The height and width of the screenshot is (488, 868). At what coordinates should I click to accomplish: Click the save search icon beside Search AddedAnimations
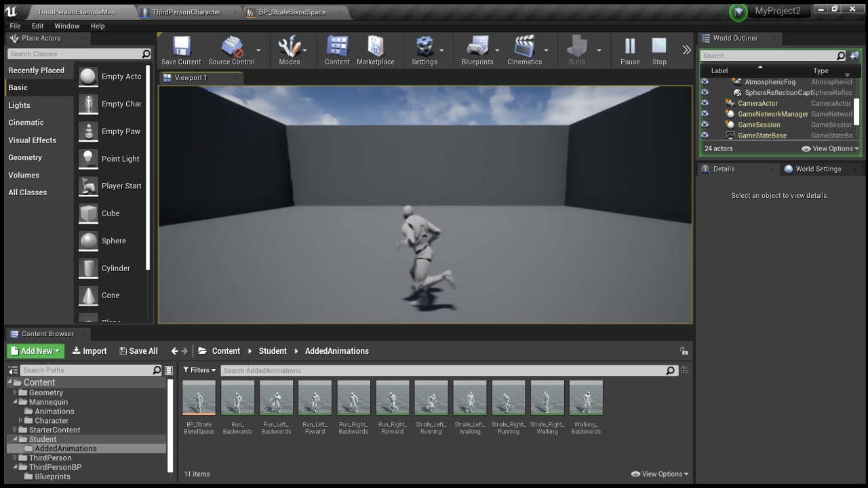click(x=684, y=370)
